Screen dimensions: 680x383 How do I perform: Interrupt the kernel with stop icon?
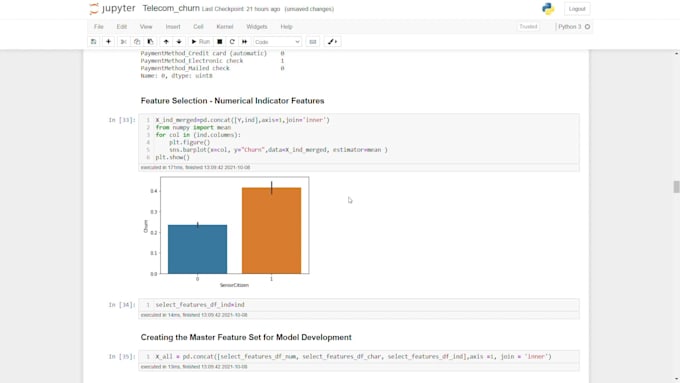tap(219, 42)
